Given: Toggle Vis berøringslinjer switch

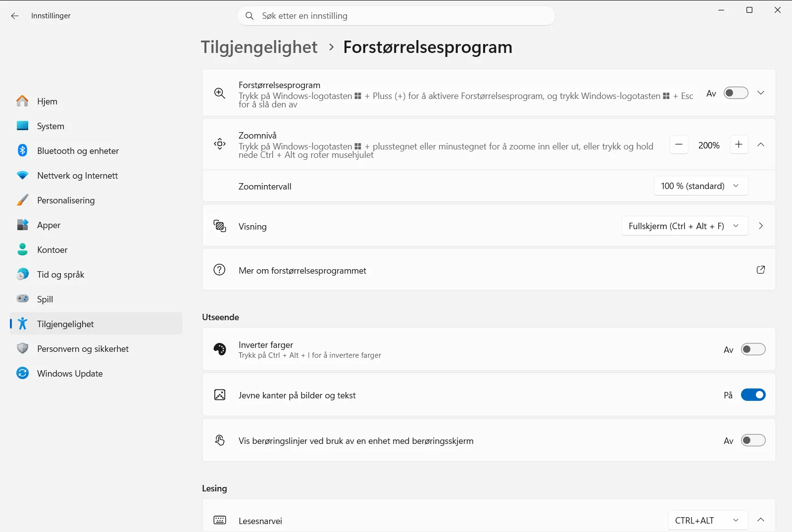Looking at the screenshot, I should (x=753, y=440).
